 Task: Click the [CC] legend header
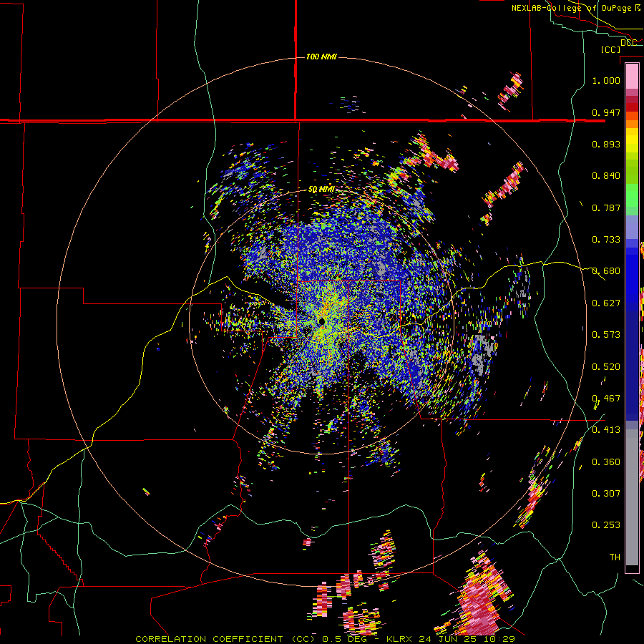pos(610,49)
